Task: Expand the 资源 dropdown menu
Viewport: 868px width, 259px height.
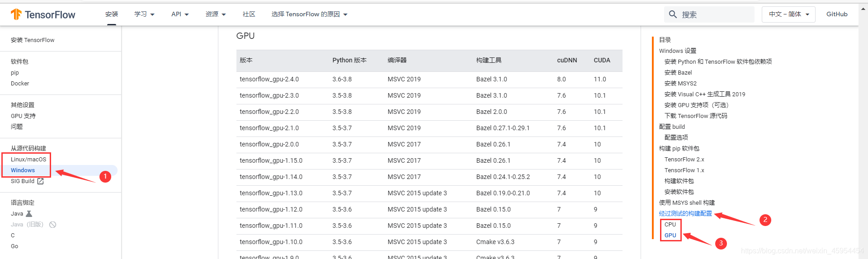Action: (216, 14)
